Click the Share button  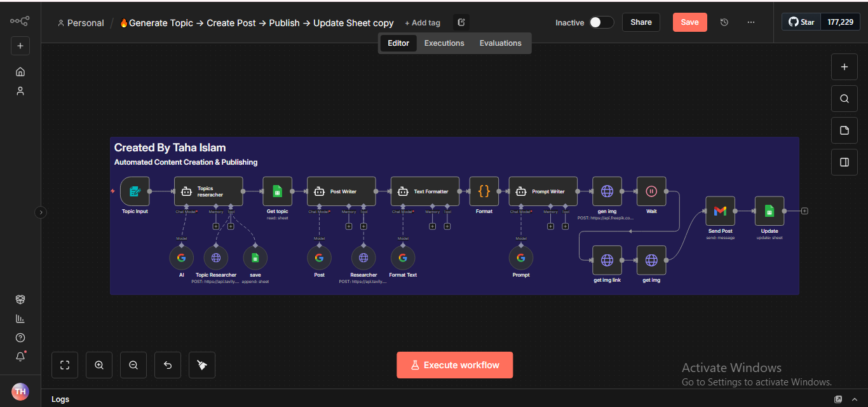tap(641, 22)
